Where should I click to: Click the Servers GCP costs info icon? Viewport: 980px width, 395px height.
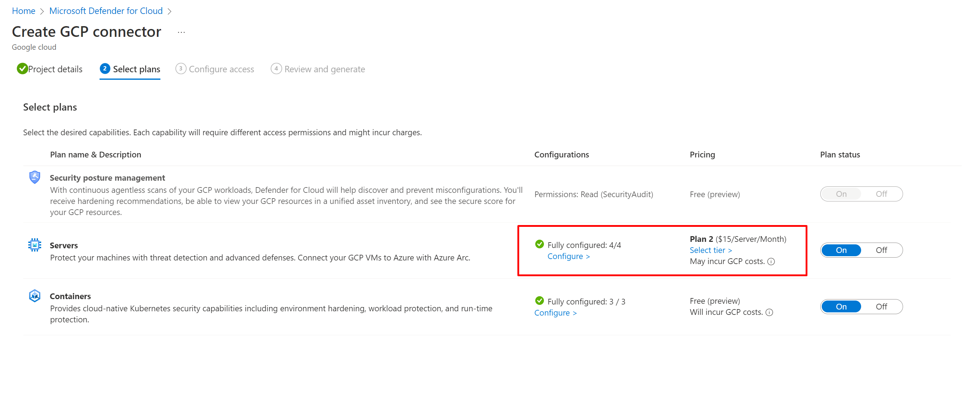[771, 261]
